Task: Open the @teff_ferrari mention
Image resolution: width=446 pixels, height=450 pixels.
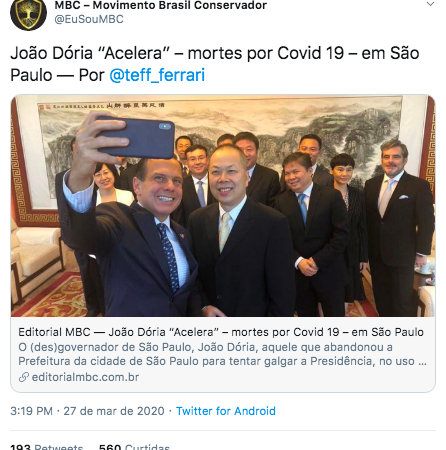Action: [157, 75]
